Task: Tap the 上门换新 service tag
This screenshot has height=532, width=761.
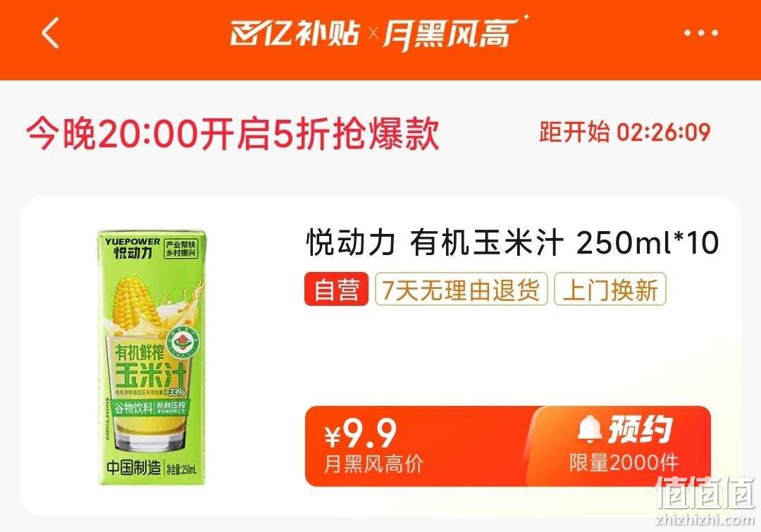Action: (610, 290)
